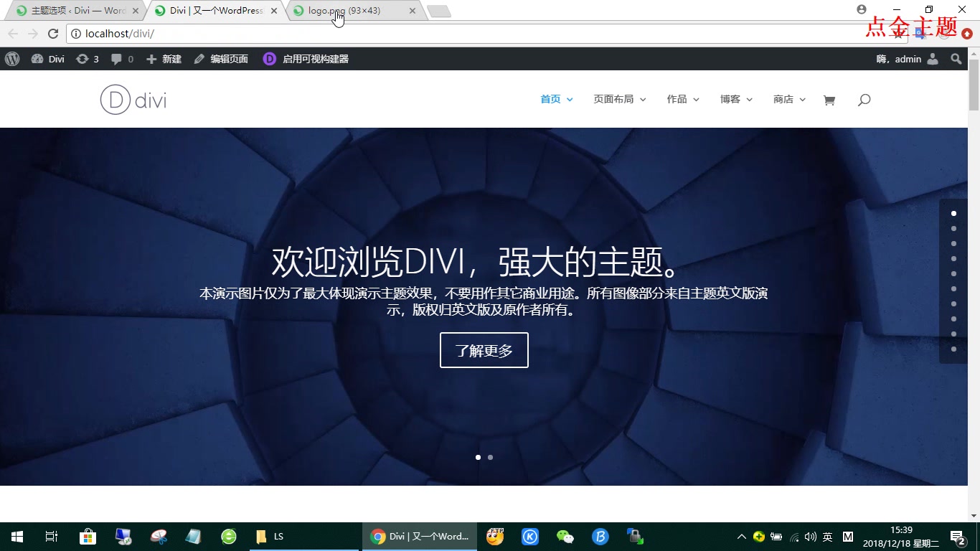The height and width of the screenshot is (551, 980).
Task: Click the Chrome Divi taskbar button
Action: tap(420, 537)
